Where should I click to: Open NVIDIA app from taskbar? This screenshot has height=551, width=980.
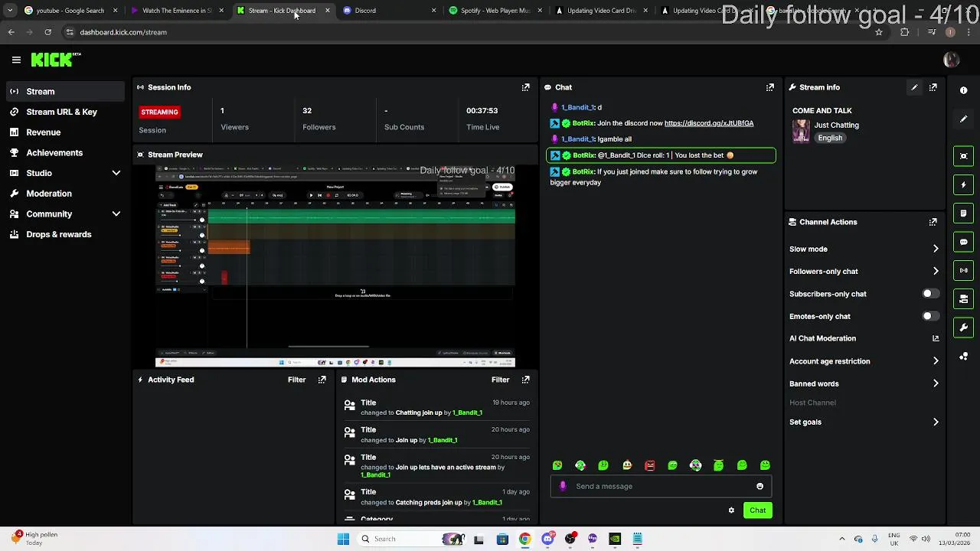(x=615, y=539)
